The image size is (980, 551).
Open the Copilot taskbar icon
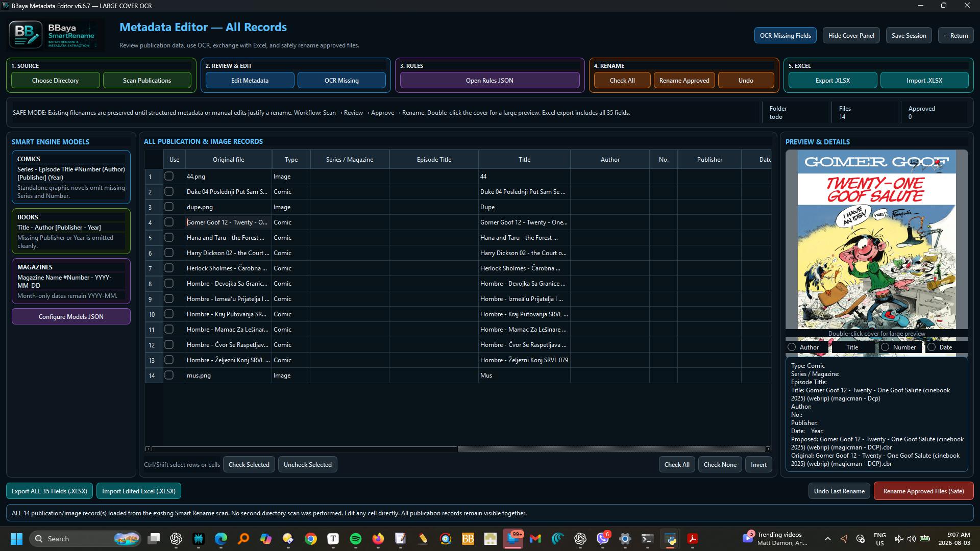click(266, 539)
